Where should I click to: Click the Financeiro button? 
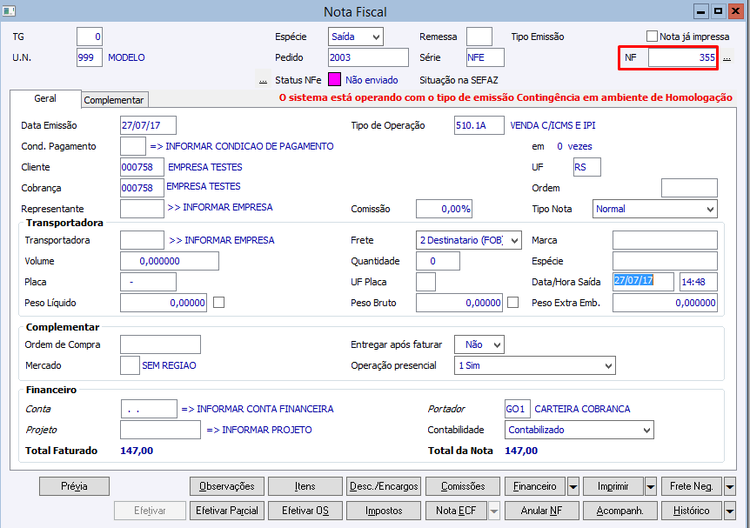(535, 486)
